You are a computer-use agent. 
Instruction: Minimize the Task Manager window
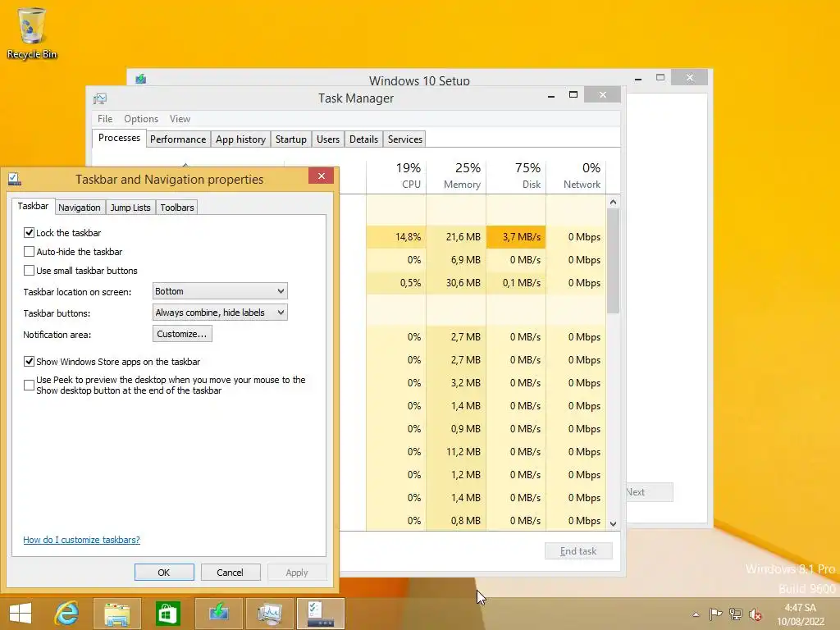551,96
